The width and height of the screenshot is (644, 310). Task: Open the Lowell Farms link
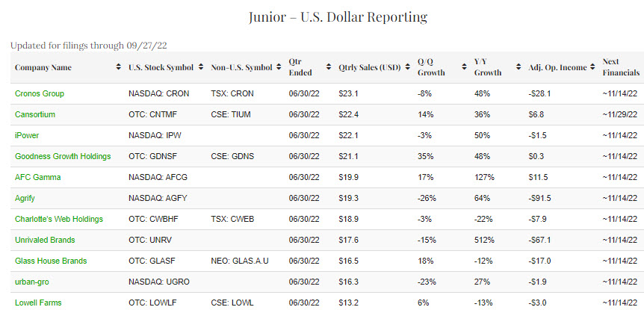(38, 303)
